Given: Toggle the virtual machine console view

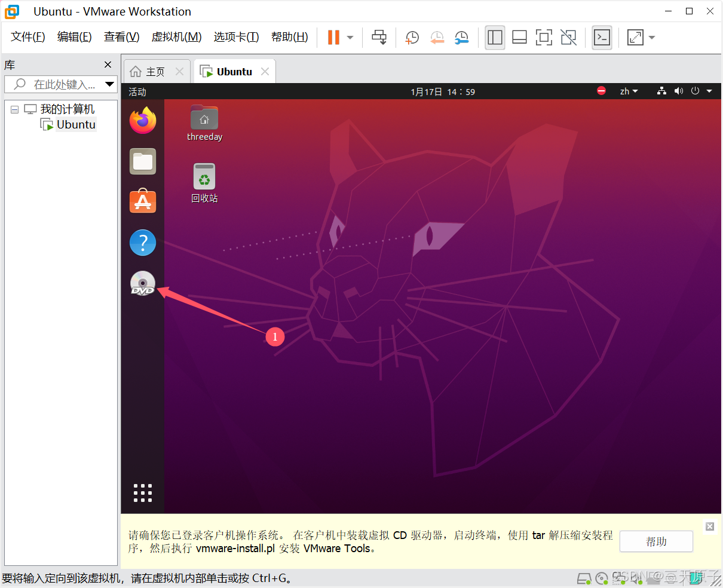Looking at the screenshot, I should tap(544, 37).
